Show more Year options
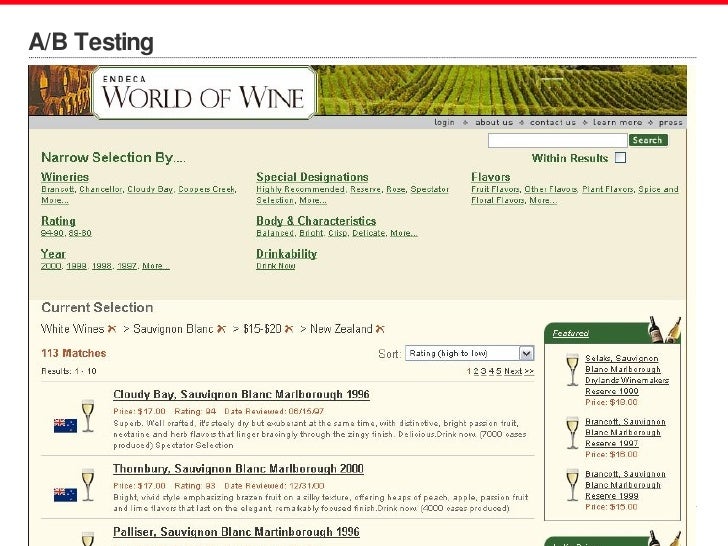 coord(156,266)
